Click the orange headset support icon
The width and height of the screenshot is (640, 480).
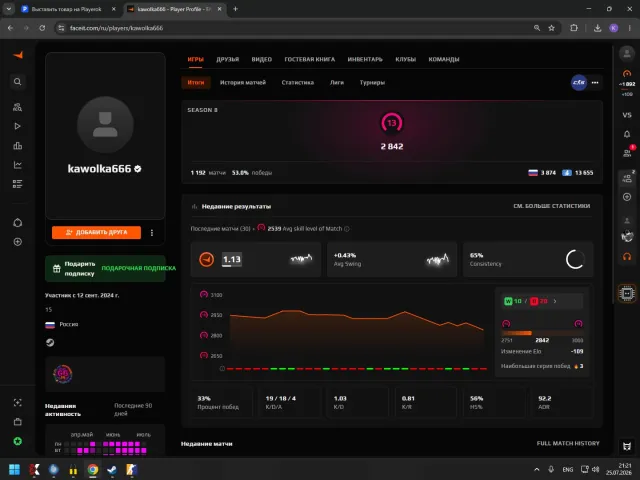point(627,257)
